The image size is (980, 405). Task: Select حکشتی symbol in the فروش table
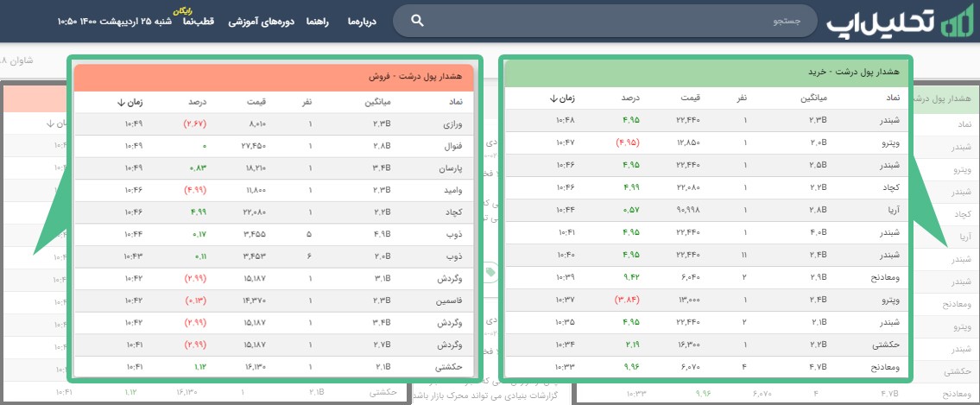point(449,367)
